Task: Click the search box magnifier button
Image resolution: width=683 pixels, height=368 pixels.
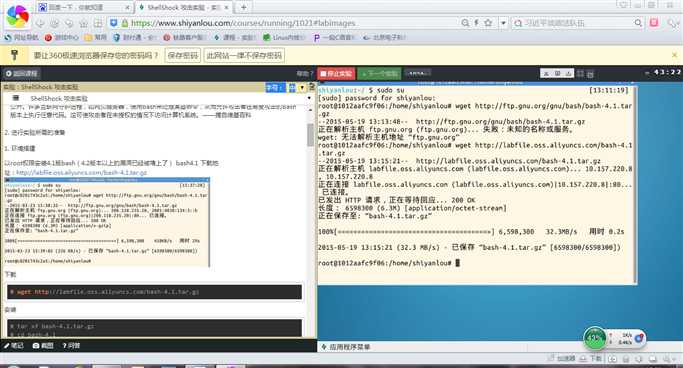Action: click(x=638, y=23)
